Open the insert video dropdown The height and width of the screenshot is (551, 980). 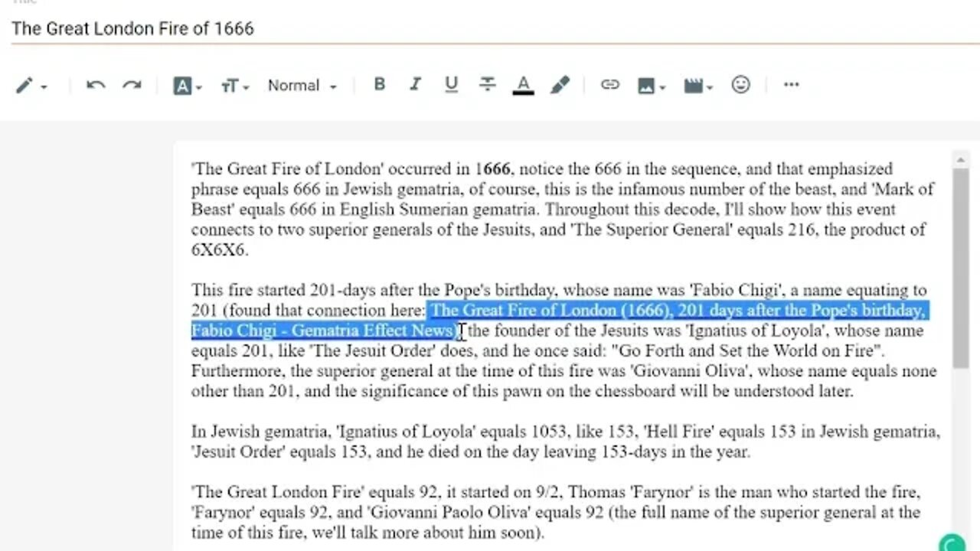[698, 86]
